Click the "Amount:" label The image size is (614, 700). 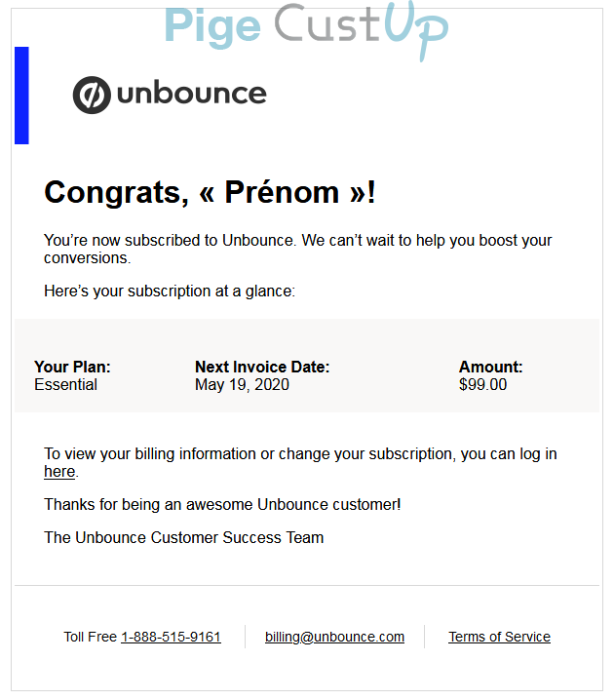coord(490,368)
